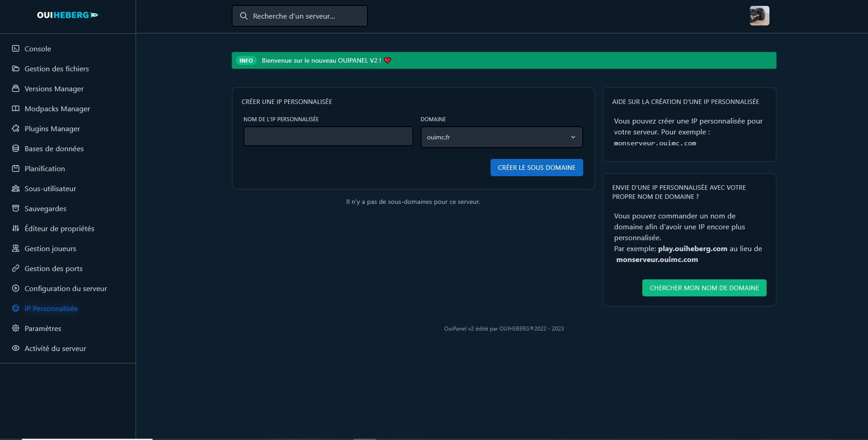
Task: View Activité du serveur
Action: coord(55,348)
